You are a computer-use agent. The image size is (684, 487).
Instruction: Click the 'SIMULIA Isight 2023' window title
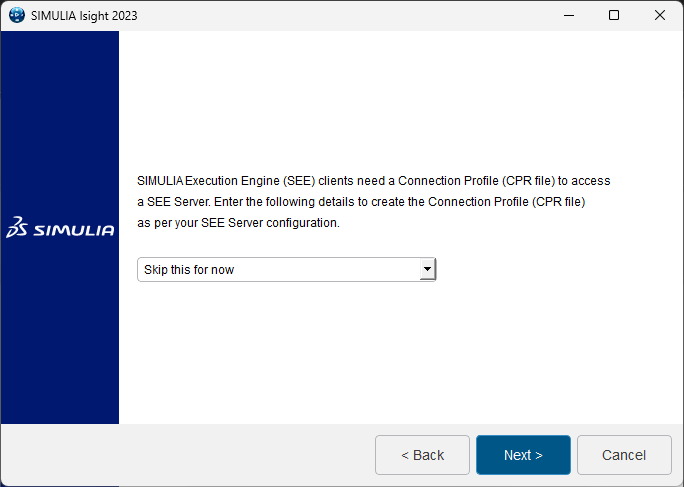84,16
